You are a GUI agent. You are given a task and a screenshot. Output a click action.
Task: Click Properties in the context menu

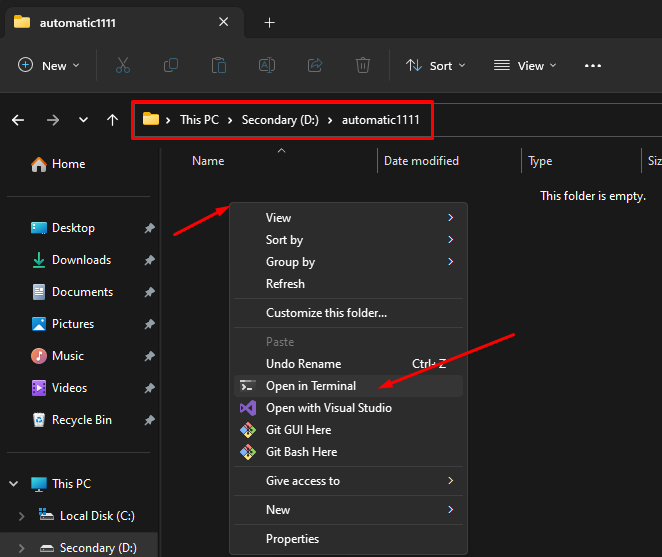293,539
